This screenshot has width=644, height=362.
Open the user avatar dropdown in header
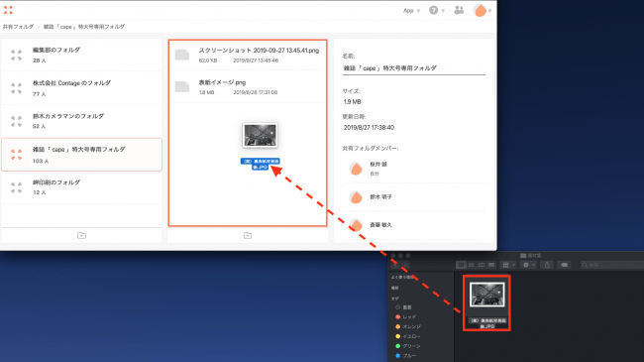tap(482, 10)
